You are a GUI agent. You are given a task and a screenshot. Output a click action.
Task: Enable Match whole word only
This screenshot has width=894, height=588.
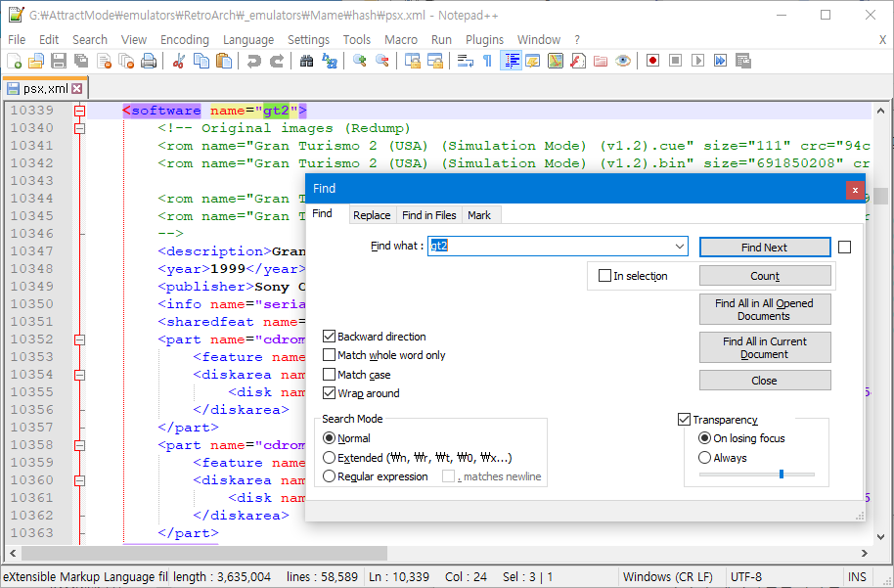pos(329,355)
